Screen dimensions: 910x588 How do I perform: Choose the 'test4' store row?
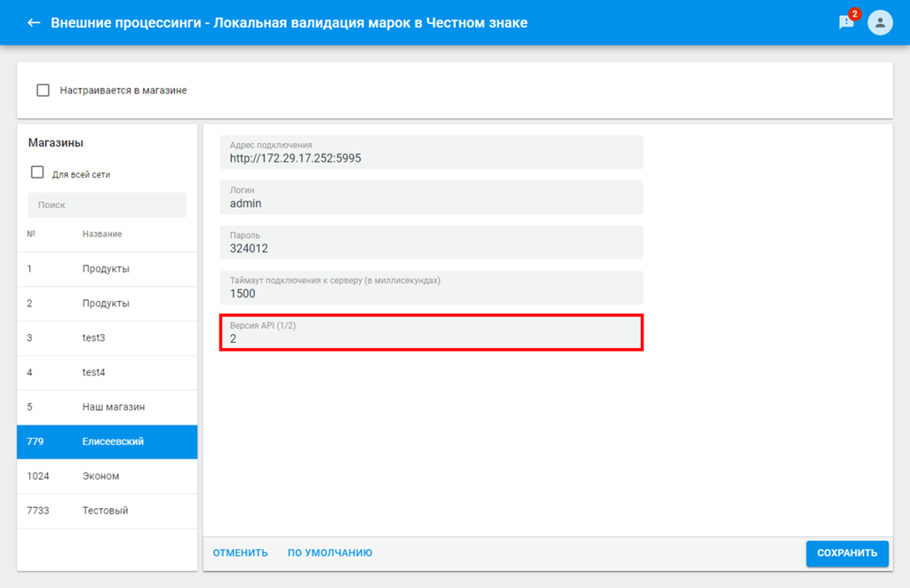coord(107,372)
